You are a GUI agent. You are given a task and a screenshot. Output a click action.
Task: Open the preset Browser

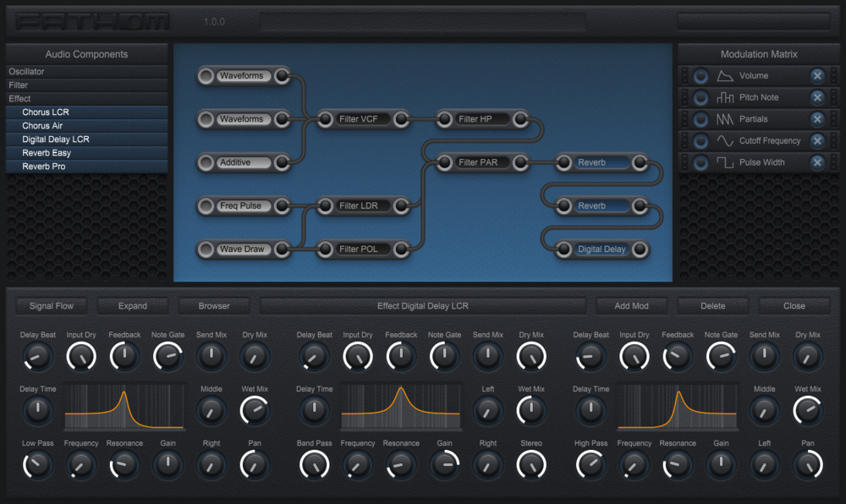[214, 305]
